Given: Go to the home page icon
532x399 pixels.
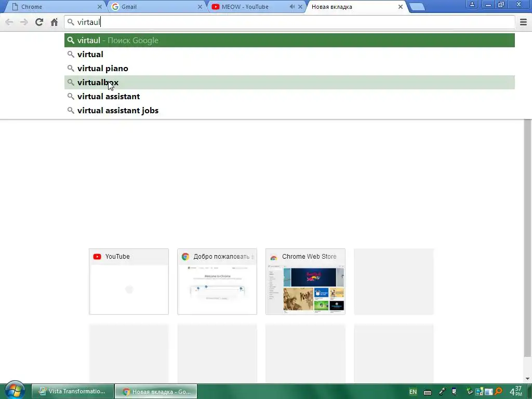Looking at the screenshot, I should 54,22.
